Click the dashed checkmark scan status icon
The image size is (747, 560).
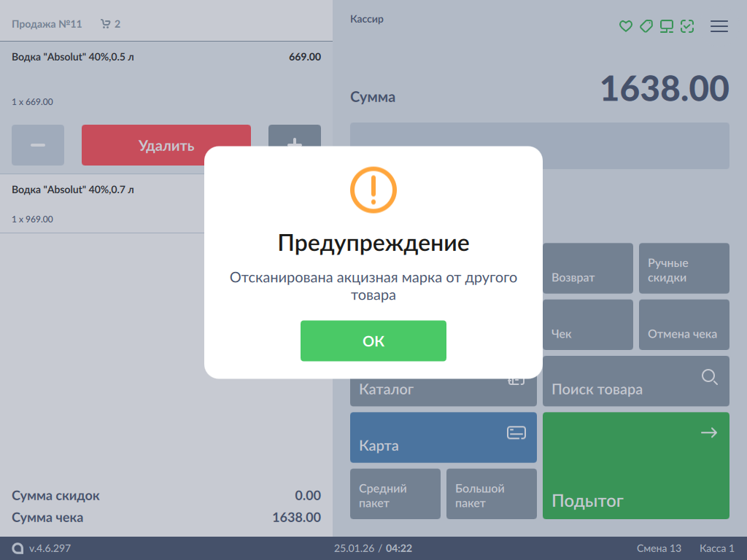pyautogui.click(x=686, y=26)
